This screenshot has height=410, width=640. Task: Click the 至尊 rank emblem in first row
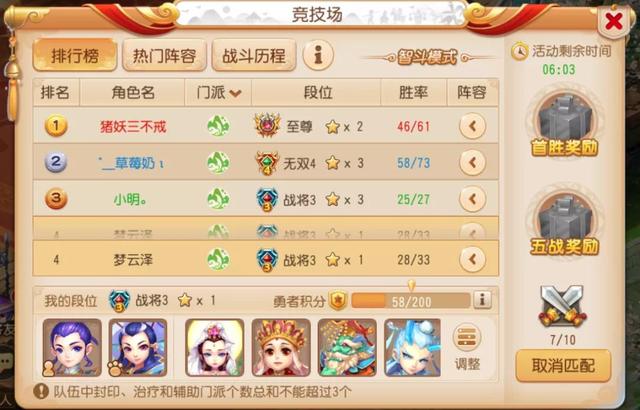tap(267, 125)
